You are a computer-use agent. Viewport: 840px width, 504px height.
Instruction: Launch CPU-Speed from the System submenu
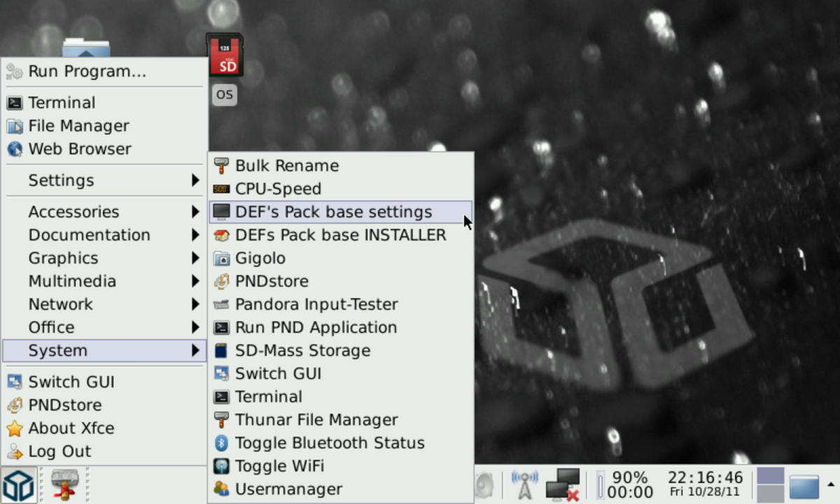278,189
